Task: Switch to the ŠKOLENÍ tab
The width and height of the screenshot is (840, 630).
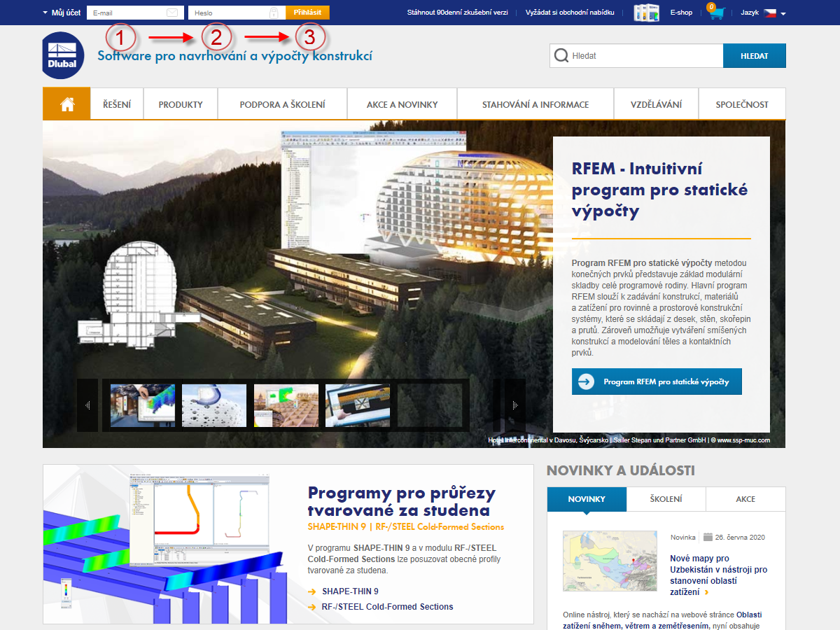Action: point(666,499)
